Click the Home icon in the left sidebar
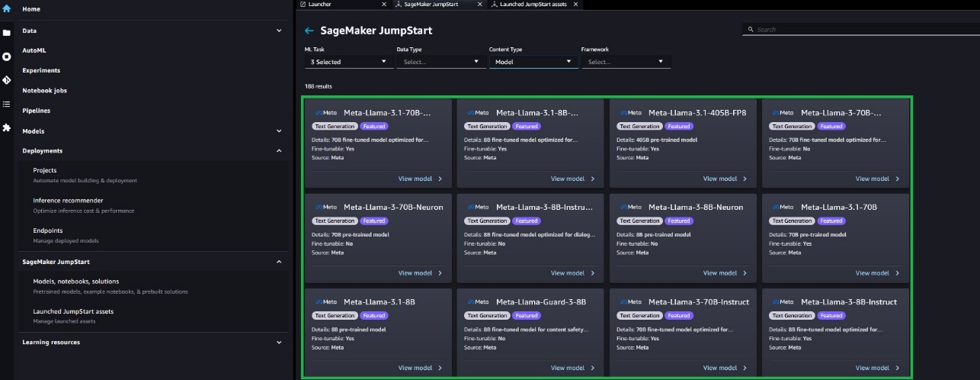 (x=6, y=9)
